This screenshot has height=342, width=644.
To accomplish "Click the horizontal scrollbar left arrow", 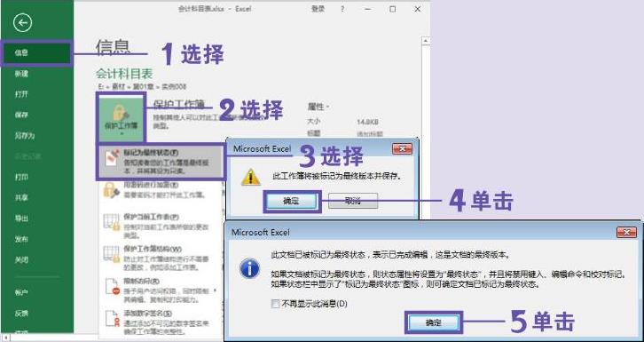I will (x=5, y=338).
